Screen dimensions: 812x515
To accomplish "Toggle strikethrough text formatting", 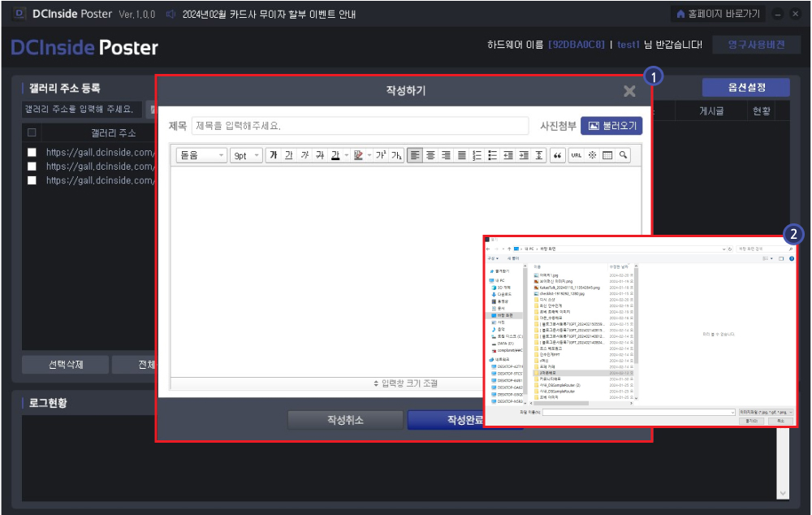I will click(320, 155).
